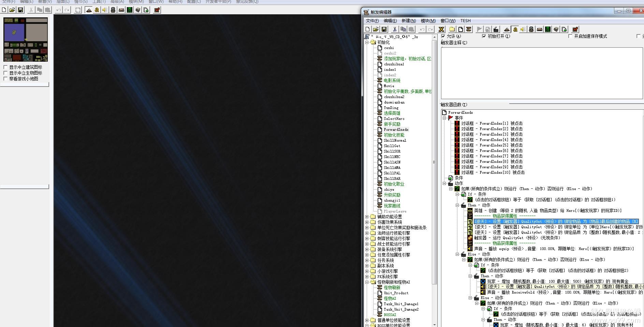This screenshot has height=327, width=644.
Task: Toggle 显示中立生物图标 checkbox
Action: (x=5, y=73)
